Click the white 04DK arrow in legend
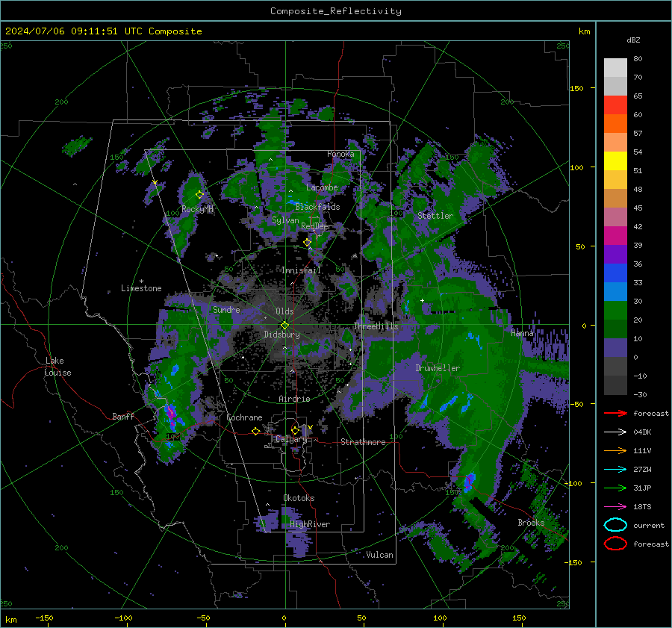Screen dimensions: 672x628 coord(615,432)
